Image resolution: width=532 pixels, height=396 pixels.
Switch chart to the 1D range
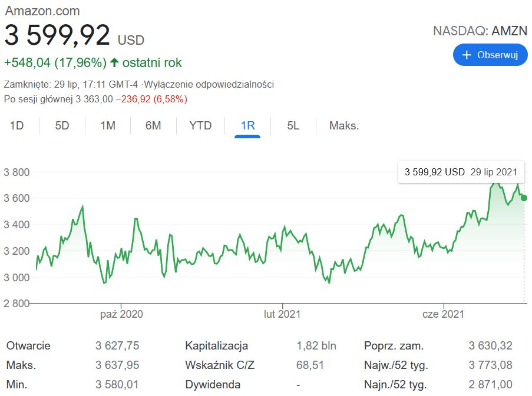pos(17,125)
